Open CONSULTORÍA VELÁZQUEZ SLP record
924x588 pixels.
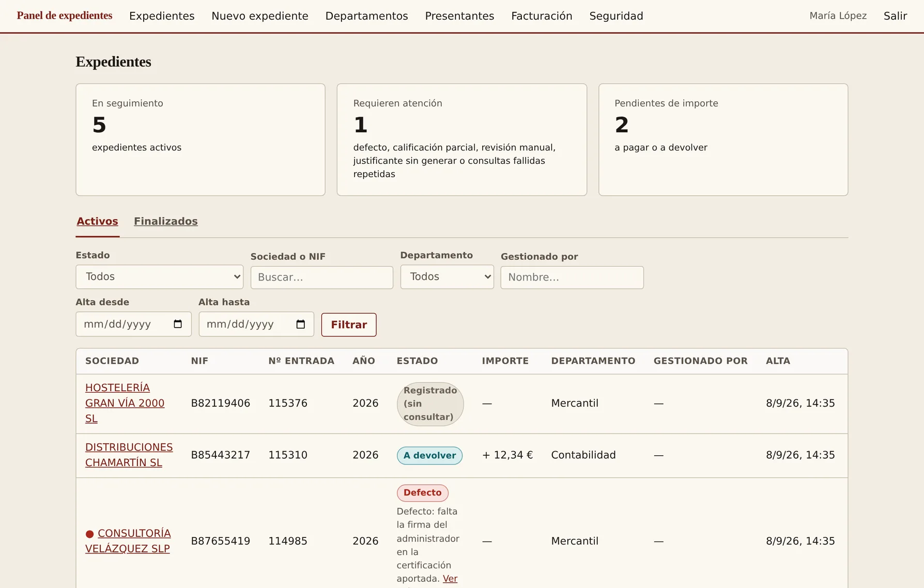point(128,541)
